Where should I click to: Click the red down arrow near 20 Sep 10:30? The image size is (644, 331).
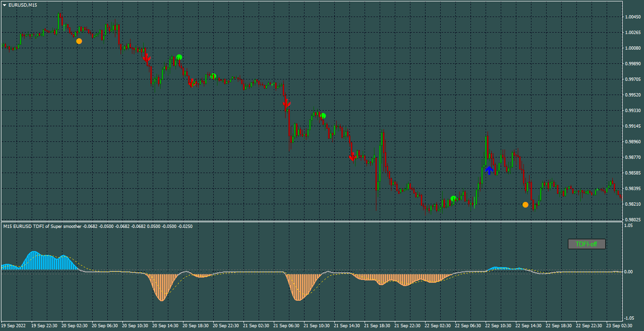coord(147,58)
